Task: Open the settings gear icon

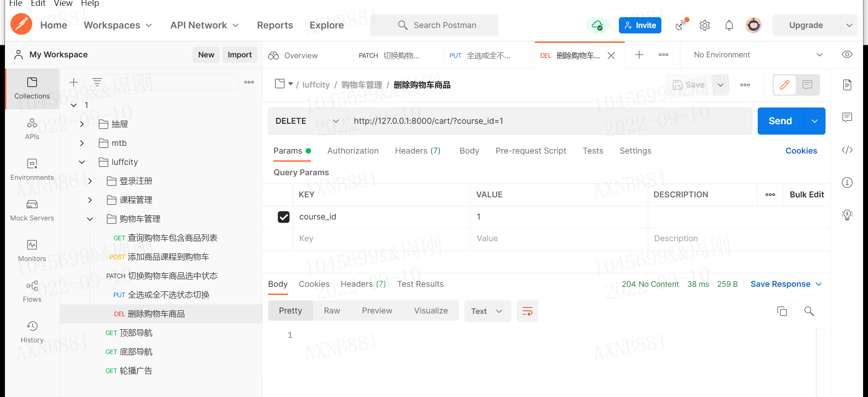Action: click(705, 25)
